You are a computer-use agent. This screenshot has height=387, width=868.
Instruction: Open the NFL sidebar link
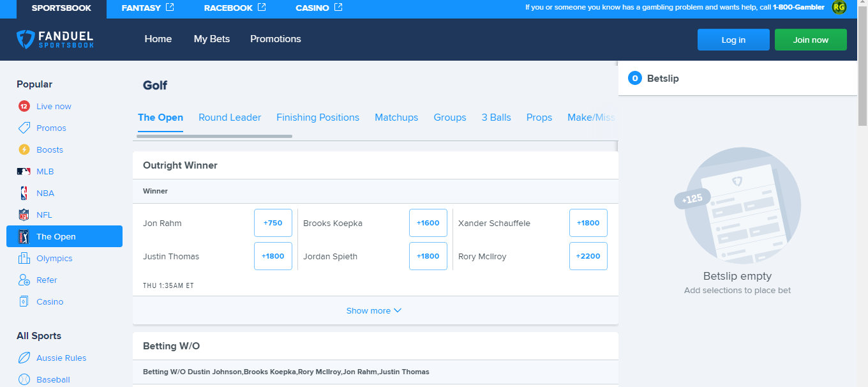pos(45,215)
